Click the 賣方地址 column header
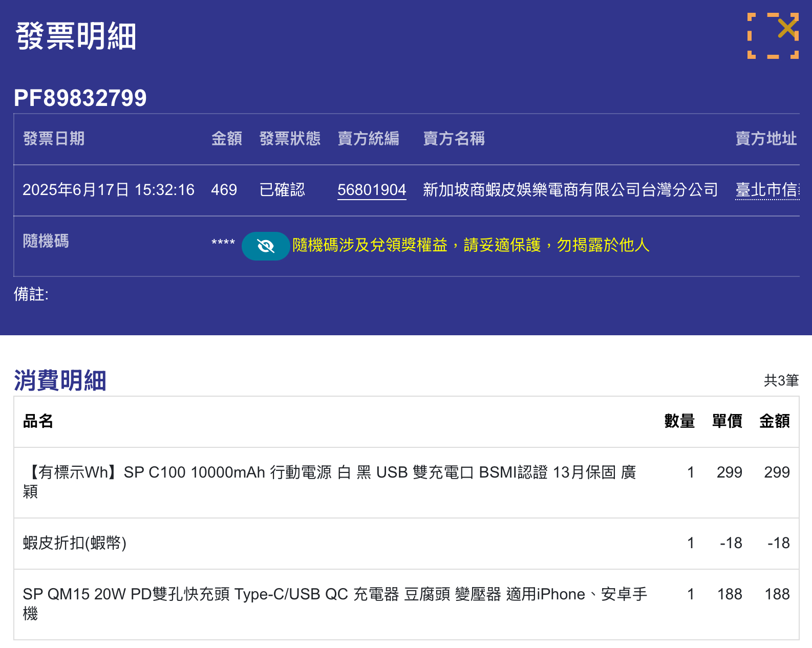 click(x=766, y=139)
